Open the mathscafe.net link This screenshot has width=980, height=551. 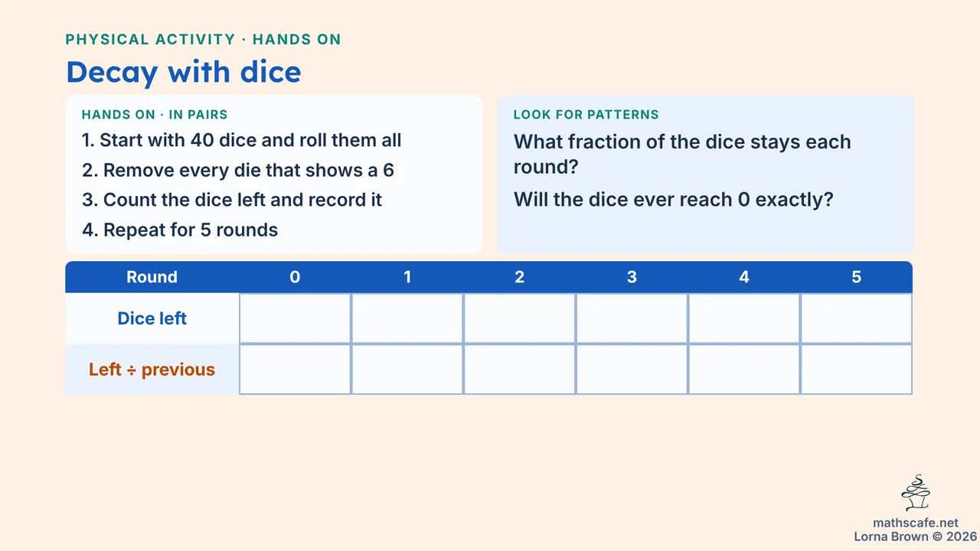click(916, 523)
